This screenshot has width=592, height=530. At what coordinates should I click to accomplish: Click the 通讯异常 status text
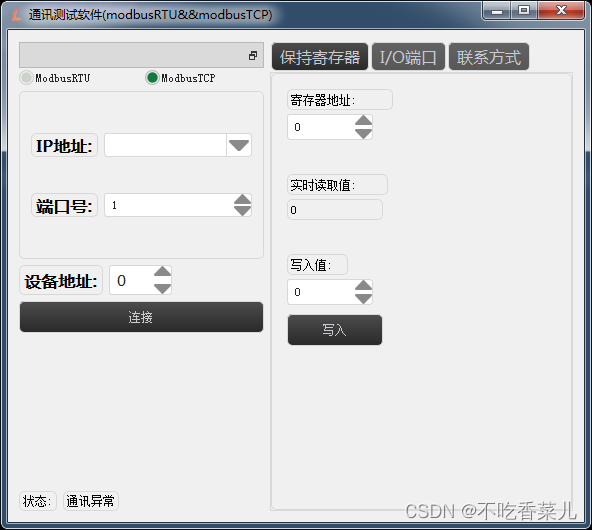[x=91, y=501]
